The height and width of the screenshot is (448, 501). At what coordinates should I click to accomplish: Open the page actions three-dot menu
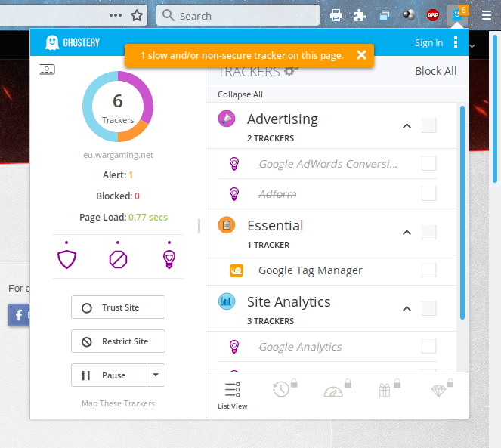point(116,15)
